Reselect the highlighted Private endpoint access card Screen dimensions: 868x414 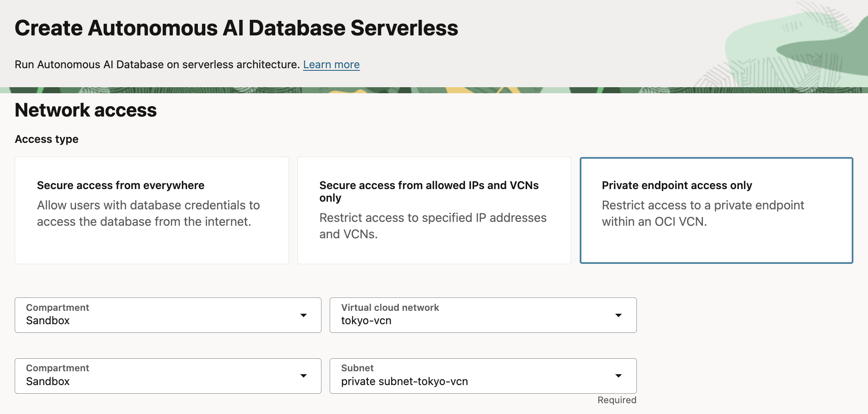pyautogui.click(x=716, y=210)
